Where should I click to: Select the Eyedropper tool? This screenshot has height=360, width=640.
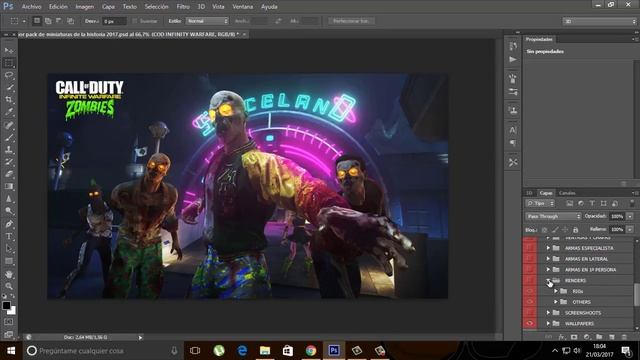click(x=9, y=111)
